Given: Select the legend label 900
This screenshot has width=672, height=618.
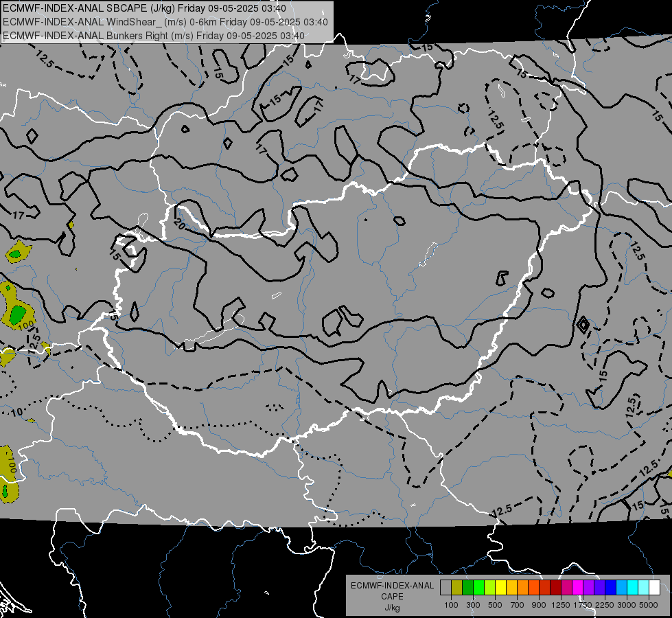Looking at the screenshot, I should 539,605.
